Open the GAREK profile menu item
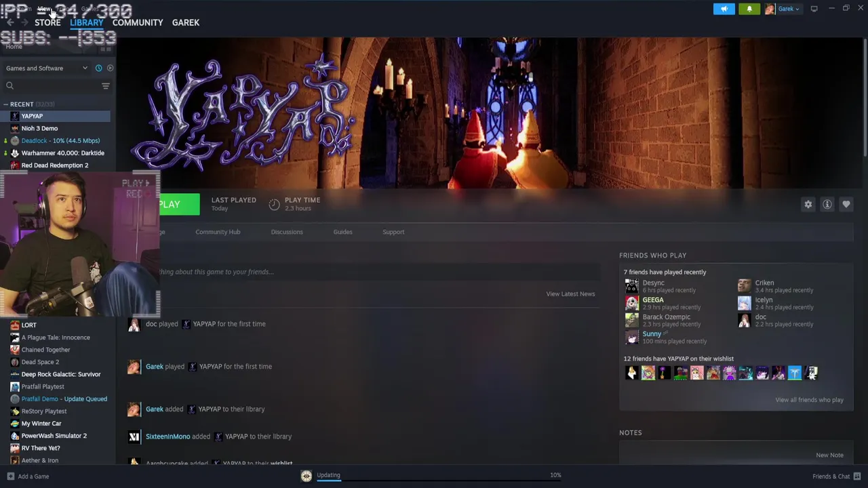This screenshot has width=868, height=488. pos(186,22)
